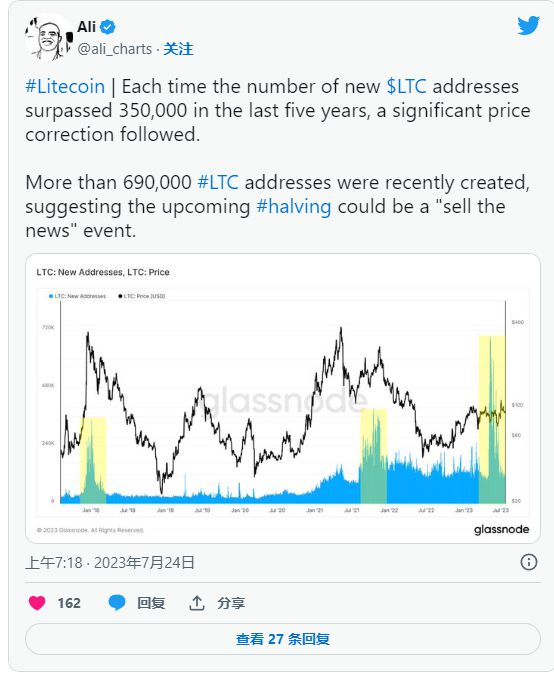The width and height of the screenshot is (554, 680).
Task: Click the tweet timestamp 2023年7月24日
Action: [144, 562]
